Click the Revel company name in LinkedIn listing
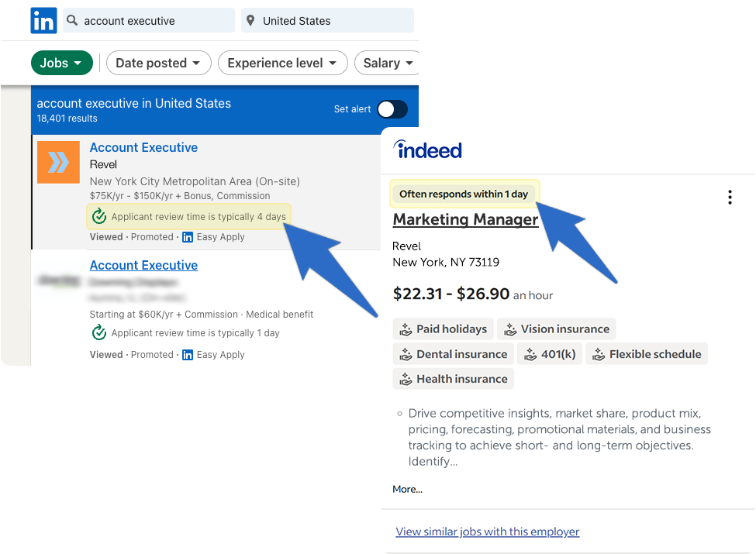The image size is (756, 554). click(x=103, y=165)
